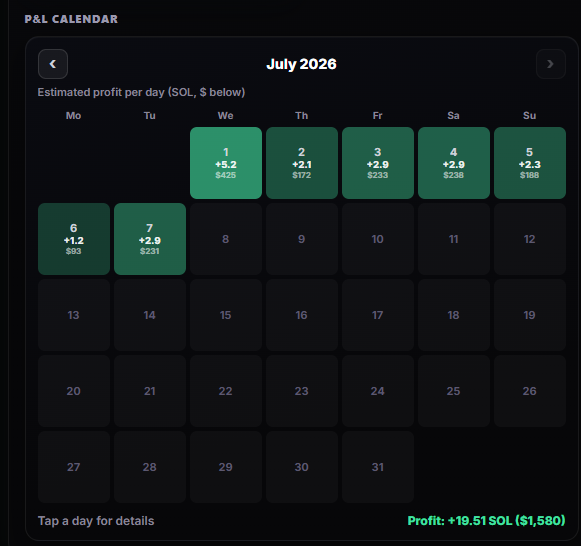Click the "Th" weekday header
The width and height of the screenshot is (581, 546).
click(x=302, y=116)
